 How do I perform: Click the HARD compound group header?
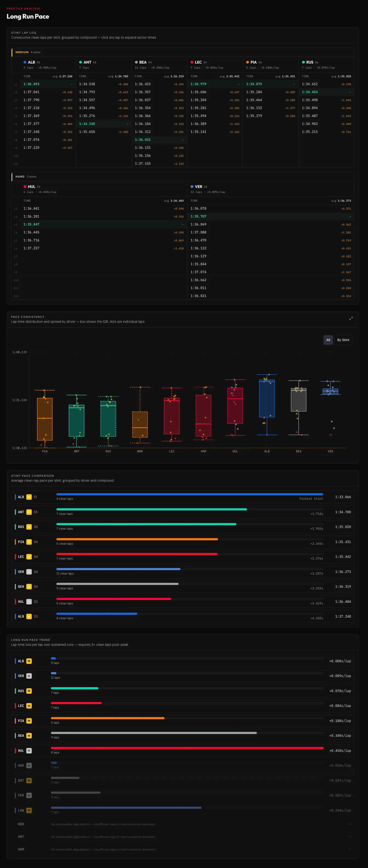point(183,176)
